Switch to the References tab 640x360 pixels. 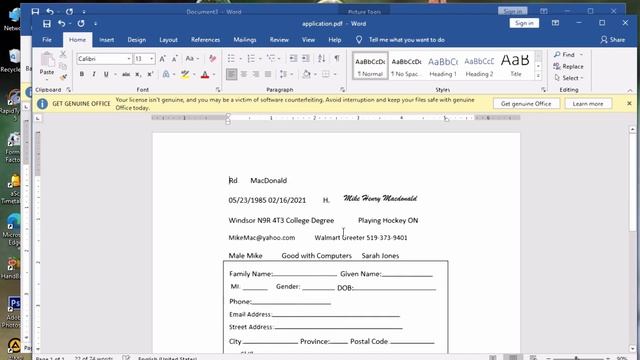pos(205,40)
